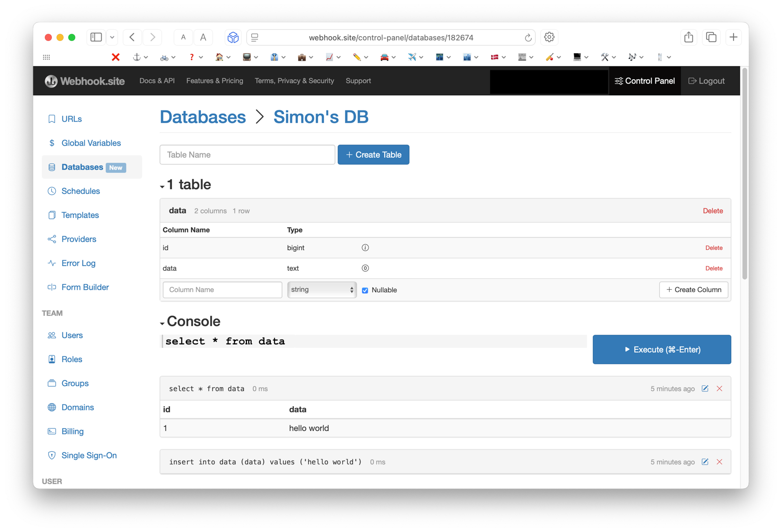This screenshot has width=782, height=532.
Task: Open Features & Pricing menu item
Action: tap(215, 81)
